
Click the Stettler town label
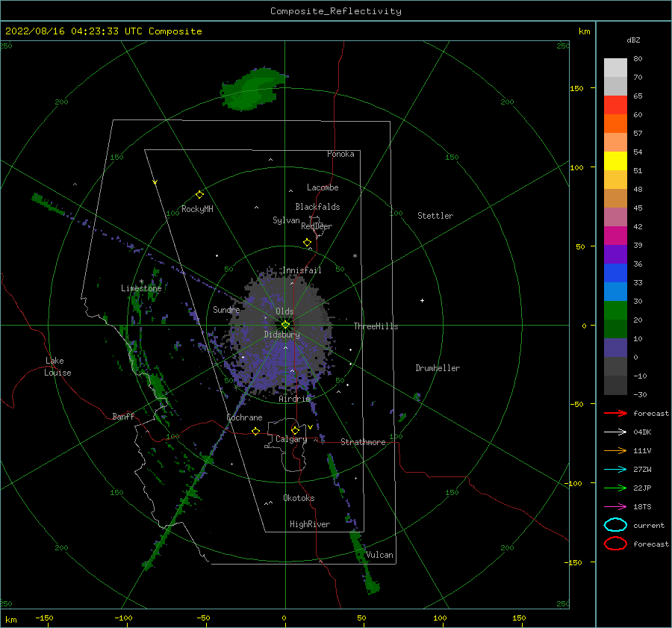[x=435, y=216]
